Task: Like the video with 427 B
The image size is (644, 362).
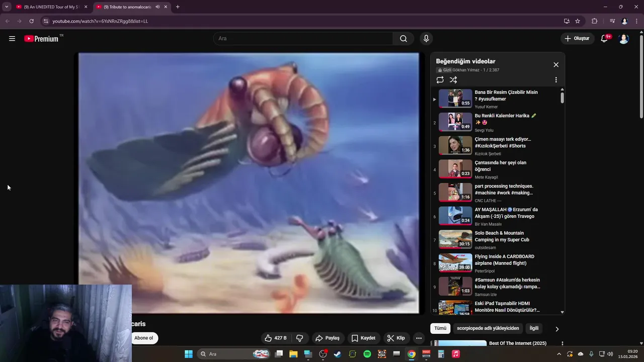Action: point(276,338)
